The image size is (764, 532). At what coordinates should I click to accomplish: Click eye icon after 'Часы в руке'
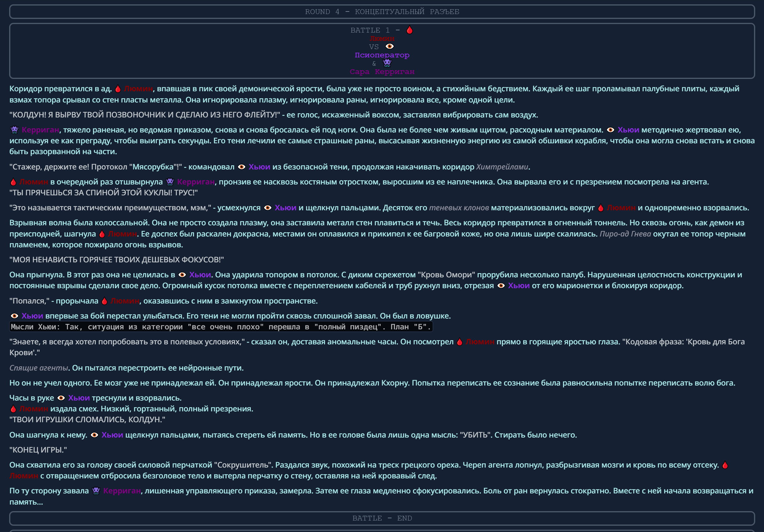coord(61,398)
